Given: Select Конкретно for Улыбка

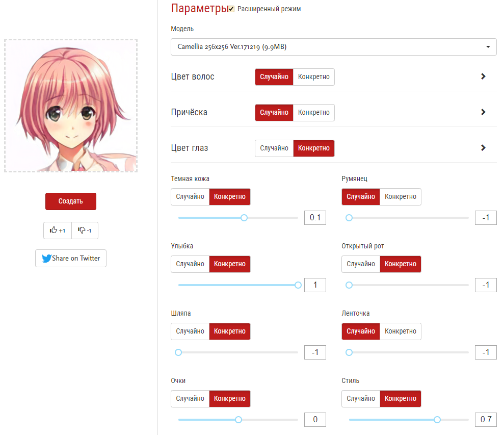Looking at the screenshot, I should coord(230,264).
